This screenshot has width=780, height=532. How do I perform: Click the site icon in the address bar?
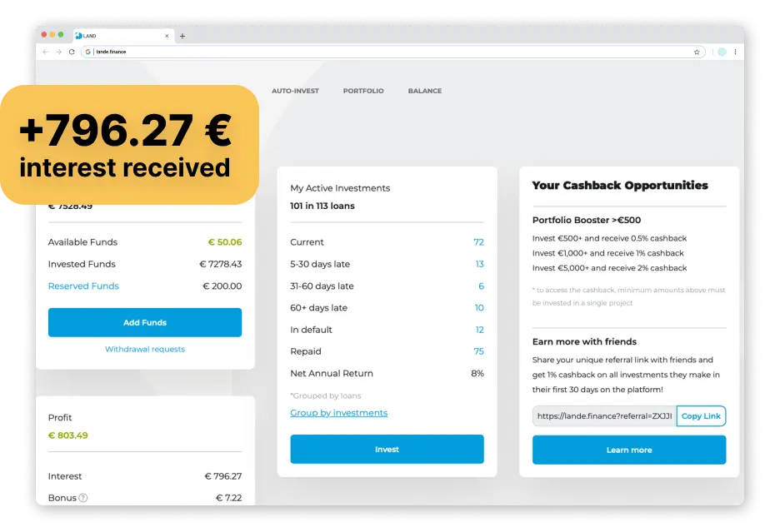[x=87, y=51]
